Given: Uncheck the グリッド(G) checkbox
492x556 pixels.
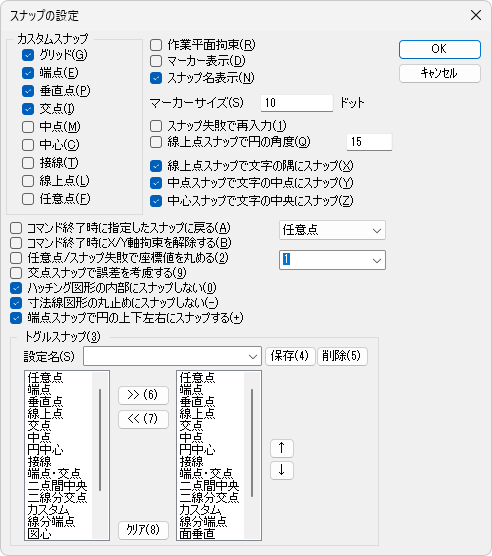Looking at the screenshot, I should pyautogui.click(x=28, y=55).
